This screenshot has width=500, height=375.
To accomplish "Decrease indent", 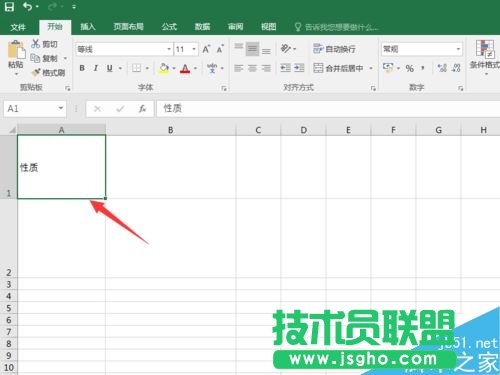I will click(x=285, y=68).
